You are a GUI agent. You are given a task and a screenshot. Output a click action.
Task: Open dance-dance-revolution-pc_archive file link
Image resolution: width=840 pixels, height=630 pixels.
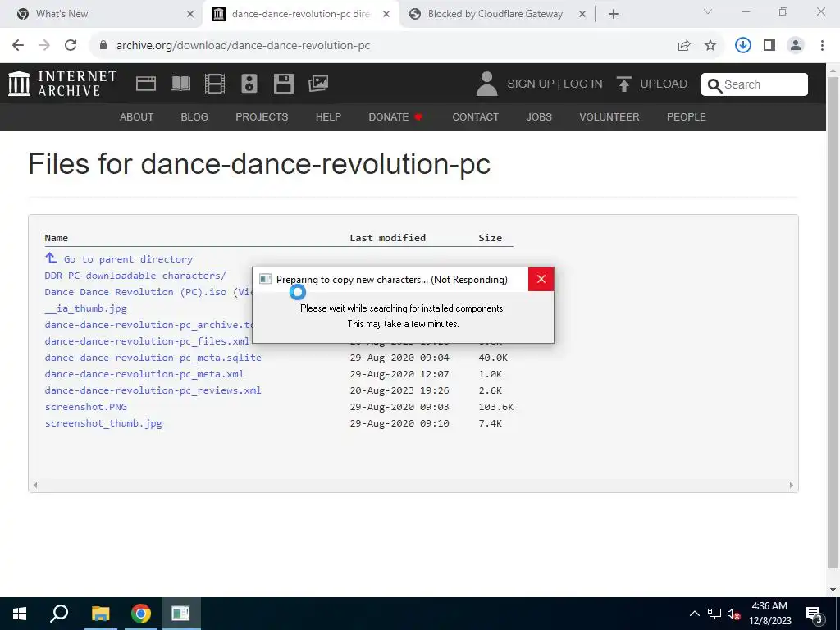tap(148, 325)
